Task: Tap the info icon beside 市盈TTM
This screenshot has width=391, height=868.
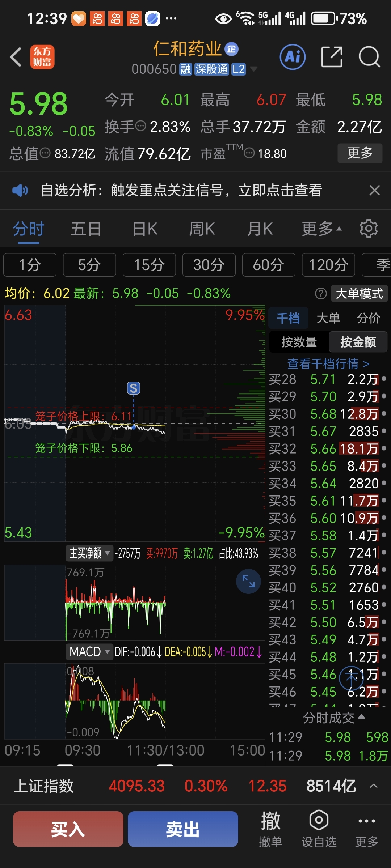Action: pyautogui.click(x=249, y=153)
